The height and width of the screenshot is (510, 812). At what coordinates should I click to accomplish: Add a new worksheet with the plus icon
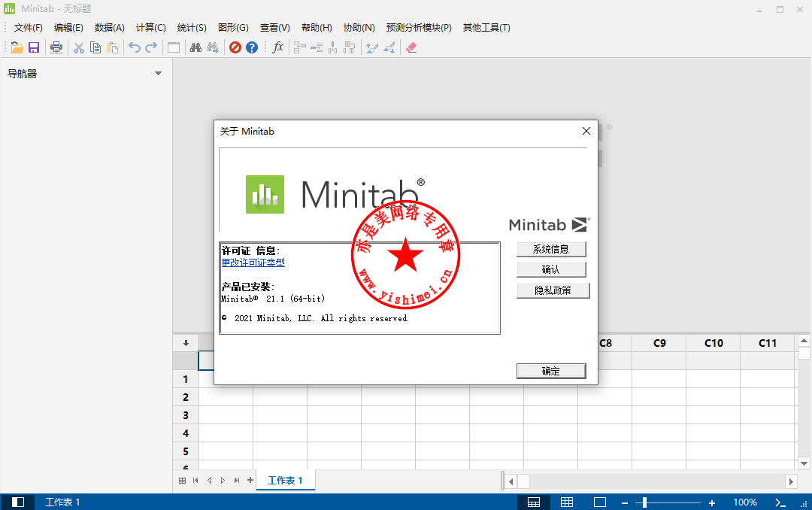[x=250, y=480]
